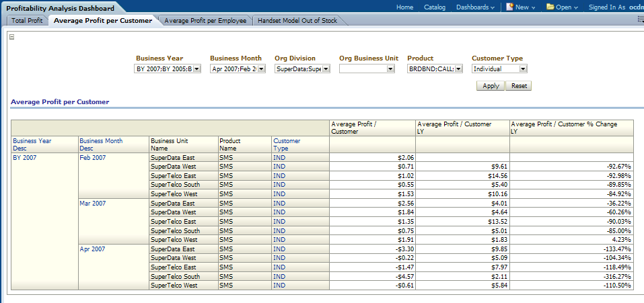Open the Dashboards menu
The width and height of the screenshot is (644, 303).
[475, 7]
